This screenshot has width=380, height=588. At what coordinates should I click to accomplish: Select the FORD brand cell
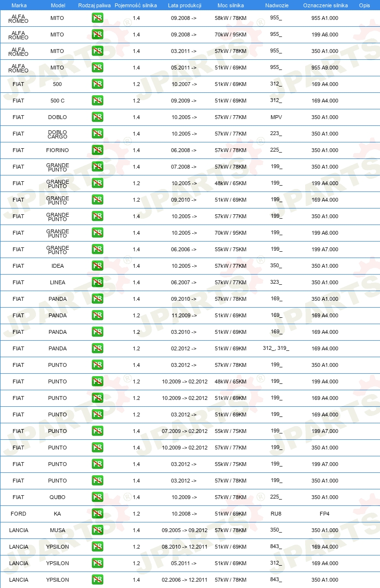coord(18,514)
